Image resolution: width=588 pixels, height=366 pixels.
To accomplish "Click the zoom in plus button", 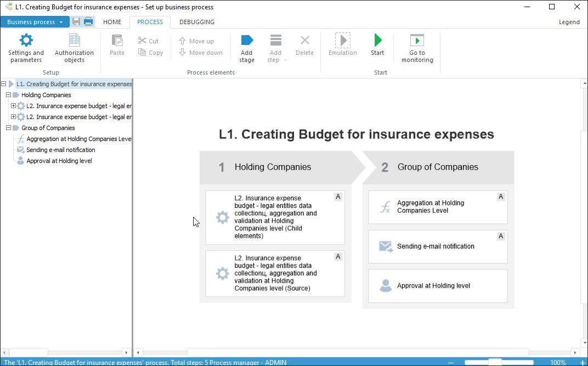I will tap(582, 362).
